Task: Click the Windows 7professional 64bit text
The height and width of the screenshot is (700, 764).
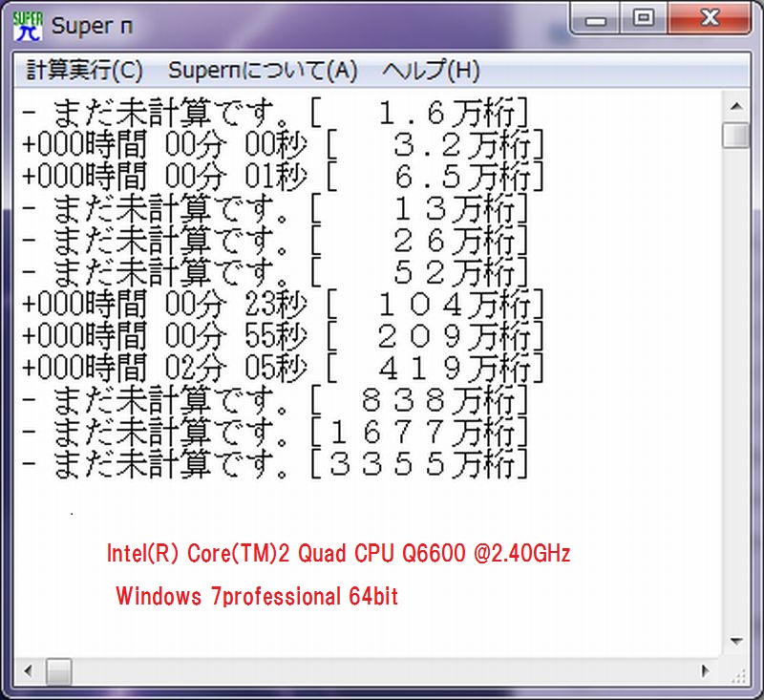Action: [257, 596]
